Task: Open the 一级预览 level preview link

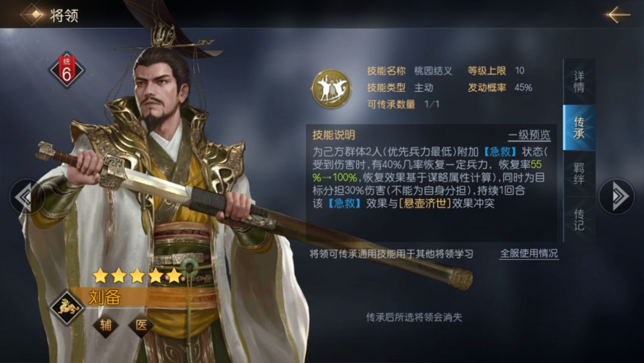Action: click(x=529, y=136)
